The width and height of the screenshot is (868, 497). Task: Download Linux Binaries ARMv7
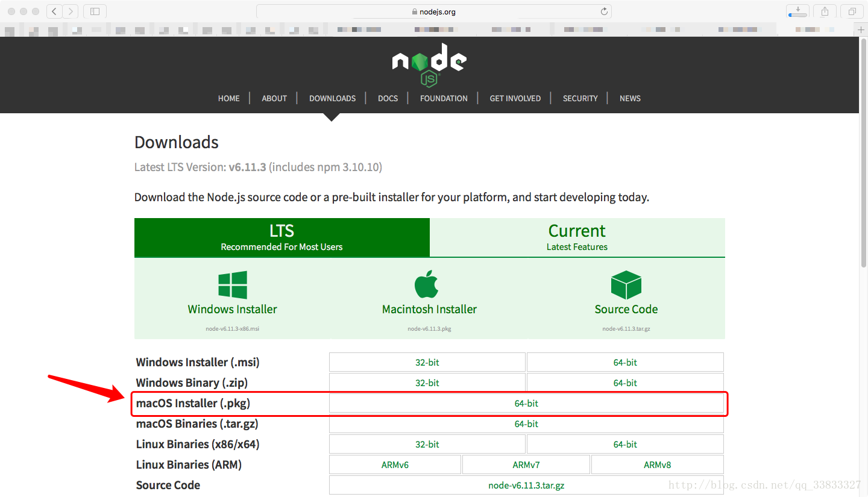[x=526, y=464]
